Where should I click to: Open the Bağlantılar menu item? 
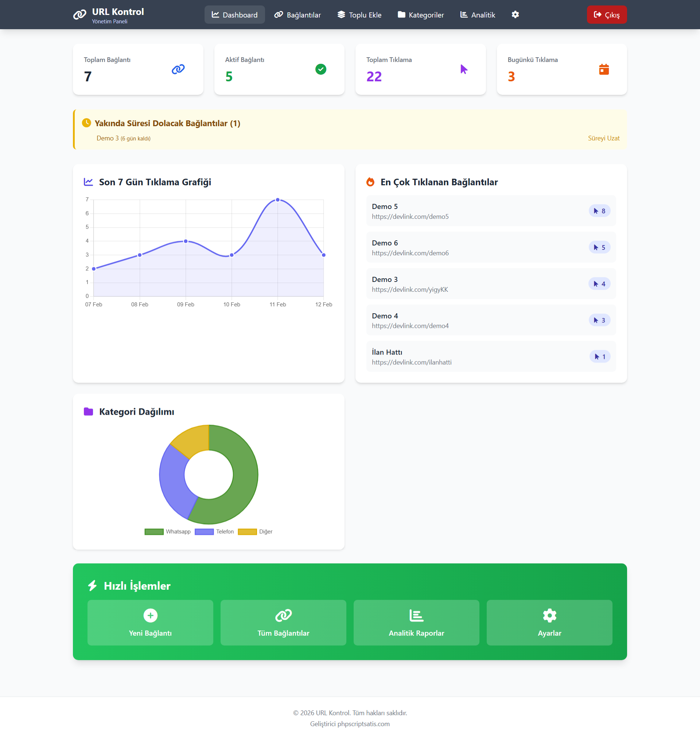point(297,15)
